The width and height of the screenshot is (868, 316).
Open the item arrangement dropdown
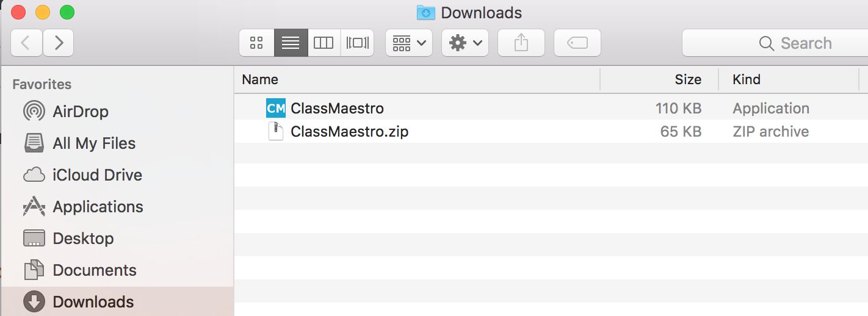click(409, 43)
